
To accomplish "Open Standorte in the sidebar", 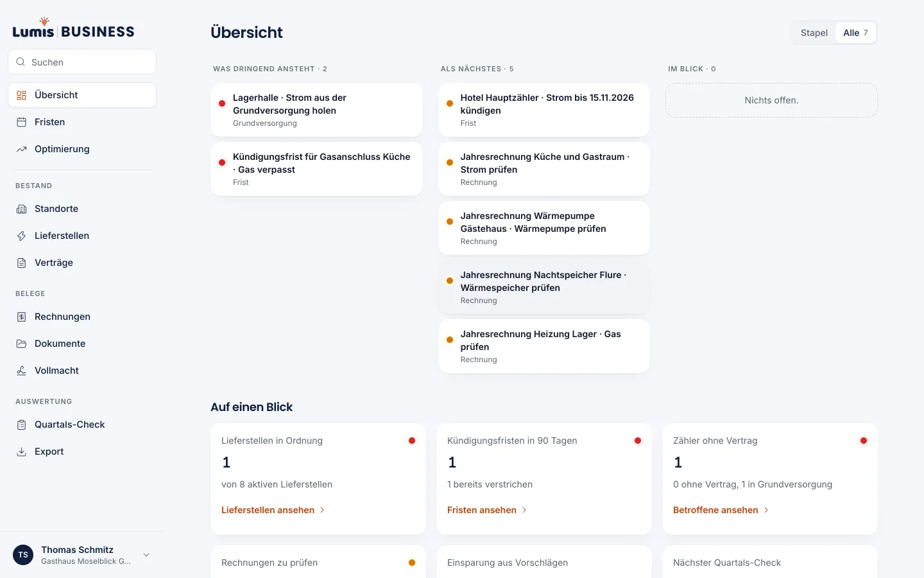I will (x=82, y=209).
